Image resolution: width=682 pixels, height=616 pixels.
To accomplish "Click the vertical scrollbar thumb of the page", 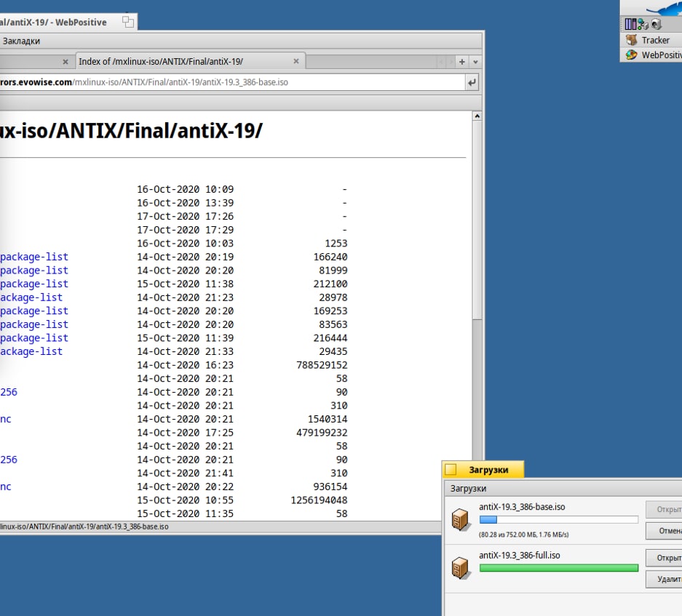I will pos(477,220).
